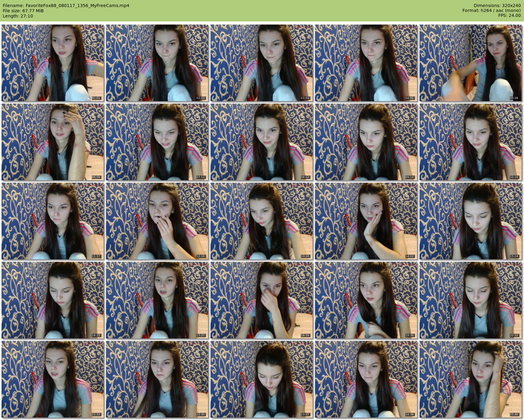Screen dimensions: 524x420
Task: Open the thumbnail timestamped 07:11
Action: pos(157,142)
